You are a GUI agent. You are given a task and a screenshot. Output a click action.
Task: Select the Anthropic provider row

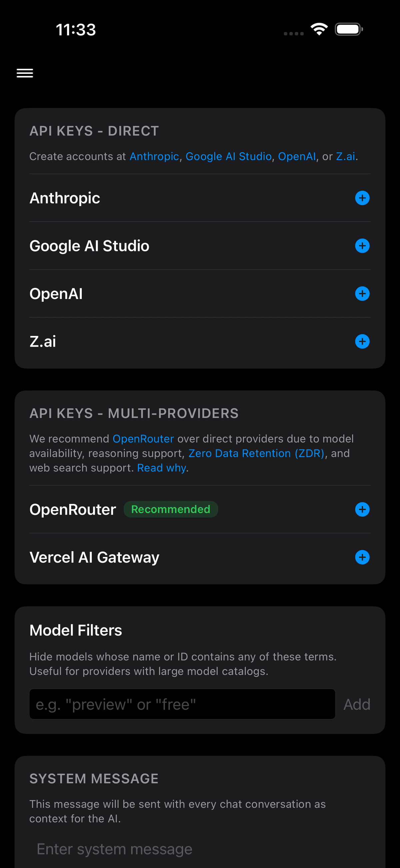coord(65,198)
